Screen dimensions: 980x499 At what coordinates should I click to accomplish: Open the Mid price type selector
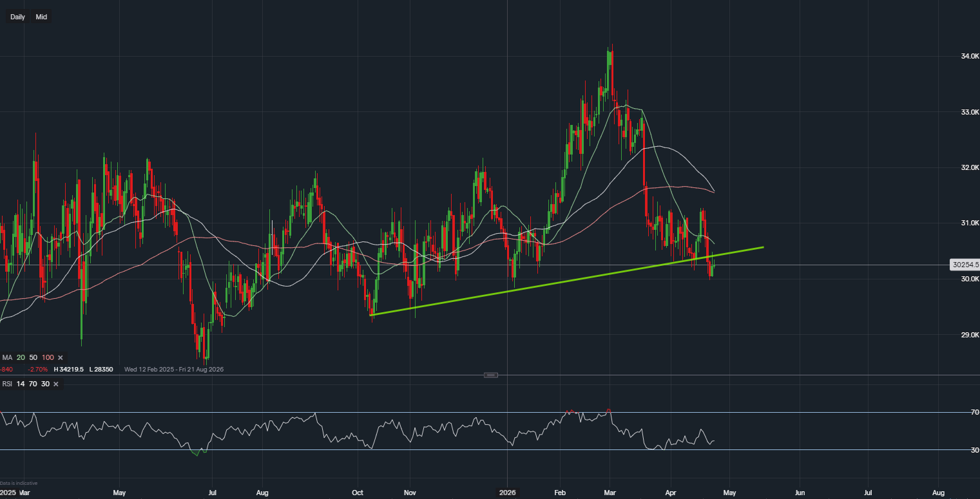41,17
